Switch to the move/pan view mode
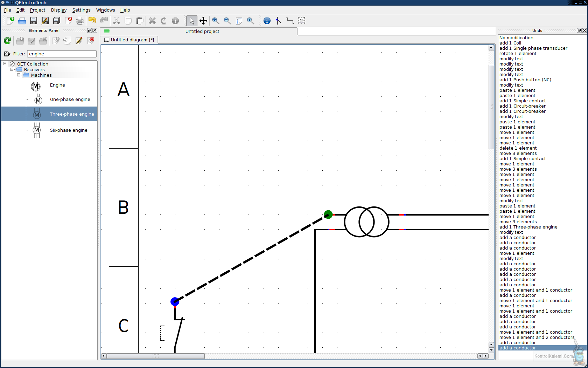The width and height of the screenshot is (588, 368). 203,21
